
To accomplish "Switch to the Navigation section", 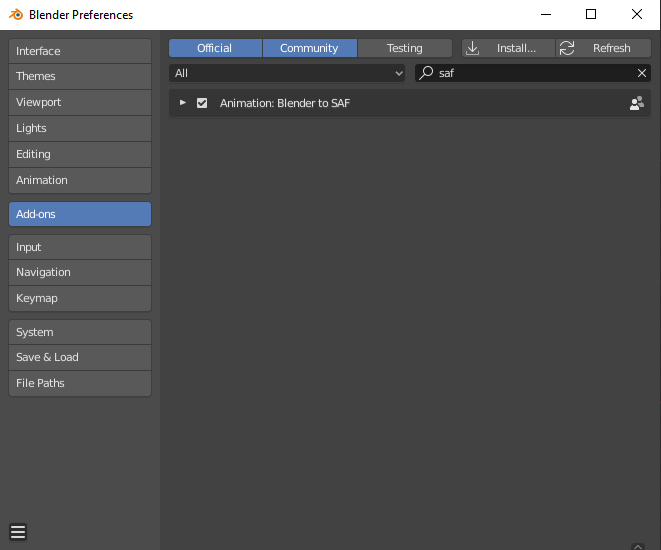I will [80, 273].
